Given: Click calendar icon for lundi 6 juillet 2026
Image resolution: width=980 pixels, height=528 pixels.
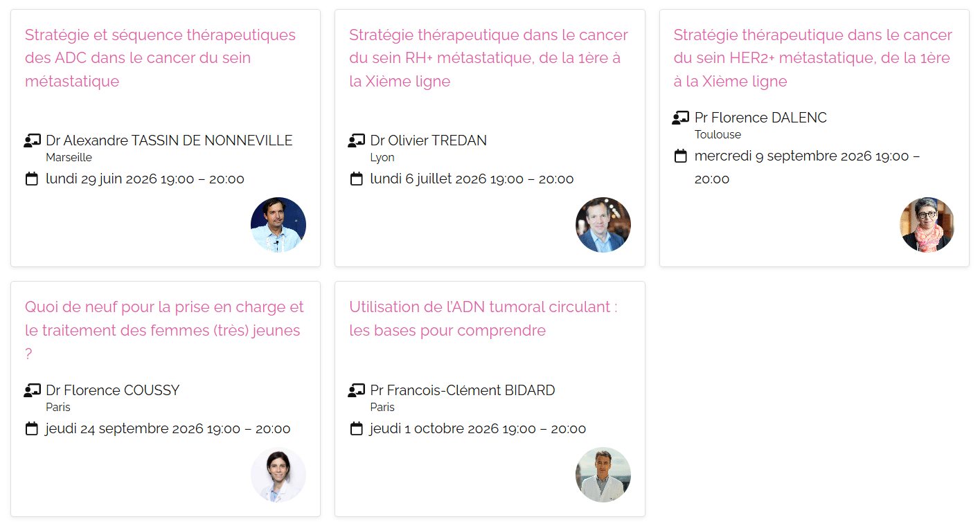Looking at the screenshot, I should point(356,179).
